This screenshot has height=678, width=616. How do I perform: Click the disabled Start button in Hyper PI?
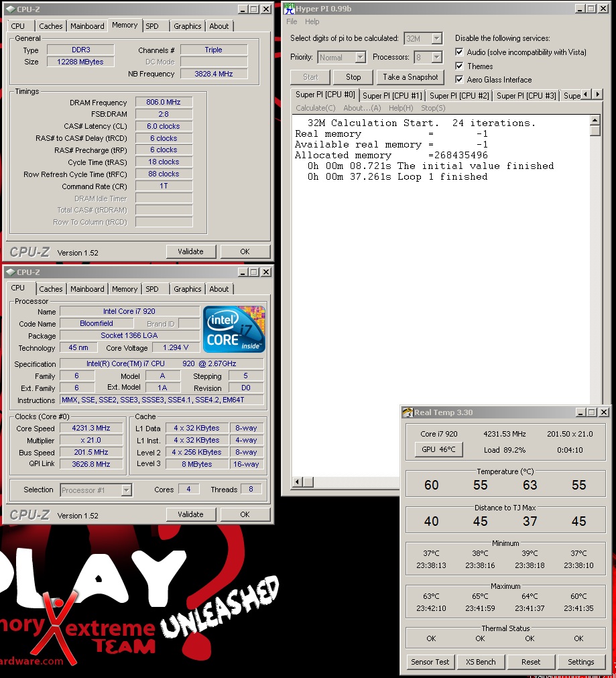[310, 77]
